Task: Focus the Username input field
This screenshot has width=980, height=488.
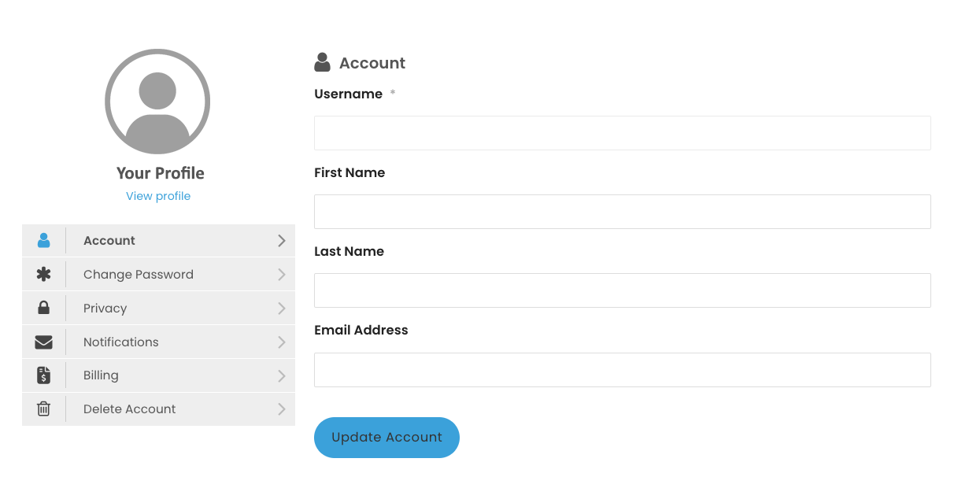Action: (x=623, y=133)
